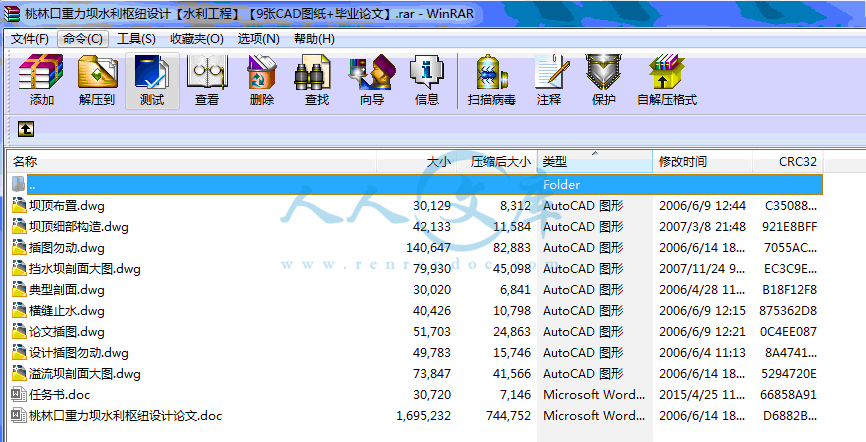The image size is (866, 442).
Task: Click the size value 79,930
Action: 432,269
